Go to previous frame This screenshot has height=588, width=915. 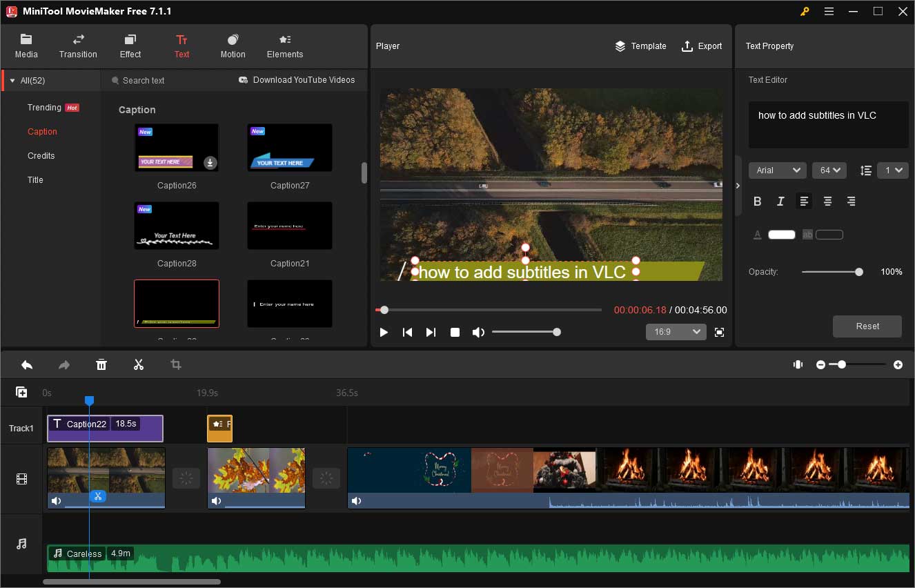pos(407,333)
